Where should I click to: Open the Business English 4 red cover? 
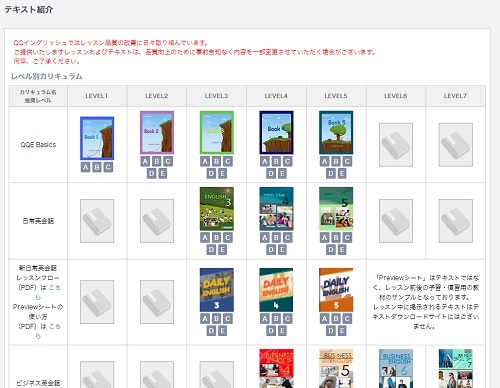click(276, 369)
